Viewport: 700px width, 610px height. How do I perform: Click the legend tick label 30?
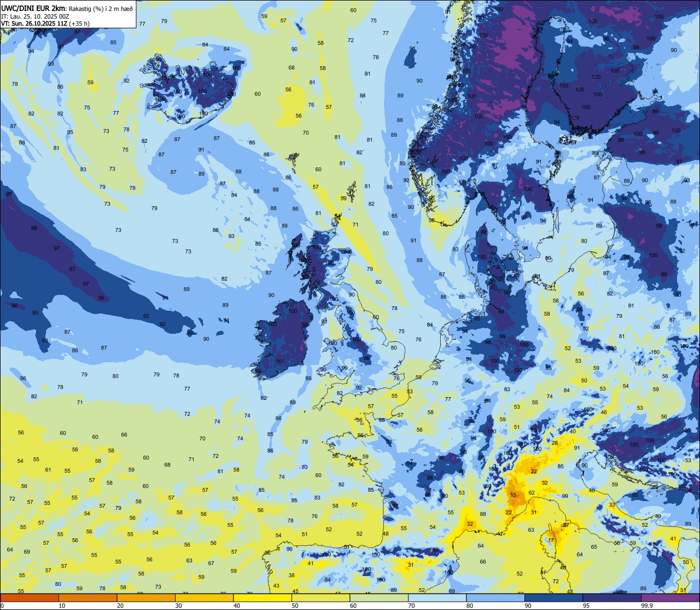tap(178, 606)
